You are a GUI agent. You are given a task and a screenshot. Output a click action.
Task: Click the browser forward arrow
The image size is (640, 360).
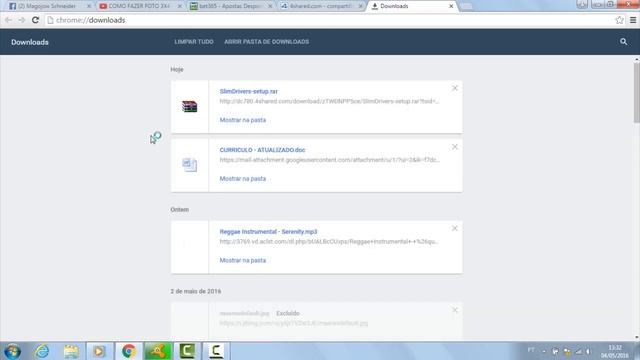[x=22, y=20]
